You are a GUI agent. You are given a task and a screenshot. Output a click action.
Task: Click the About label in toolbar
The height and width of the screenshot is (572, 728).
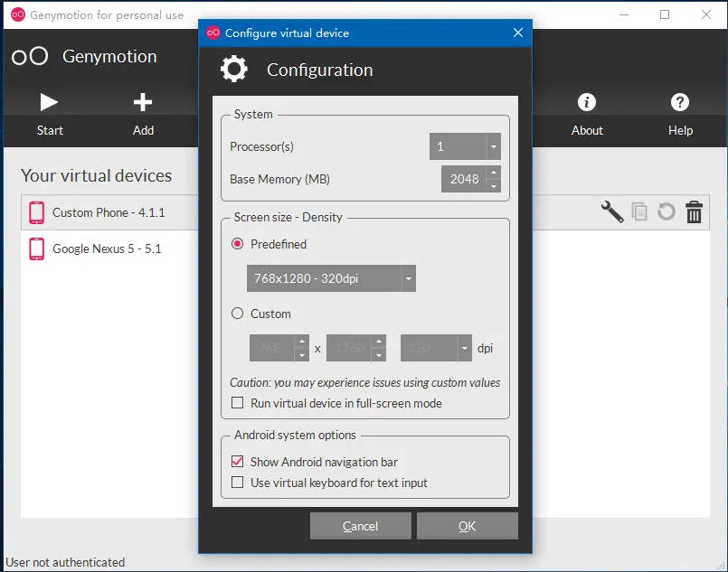click(587, 130)
